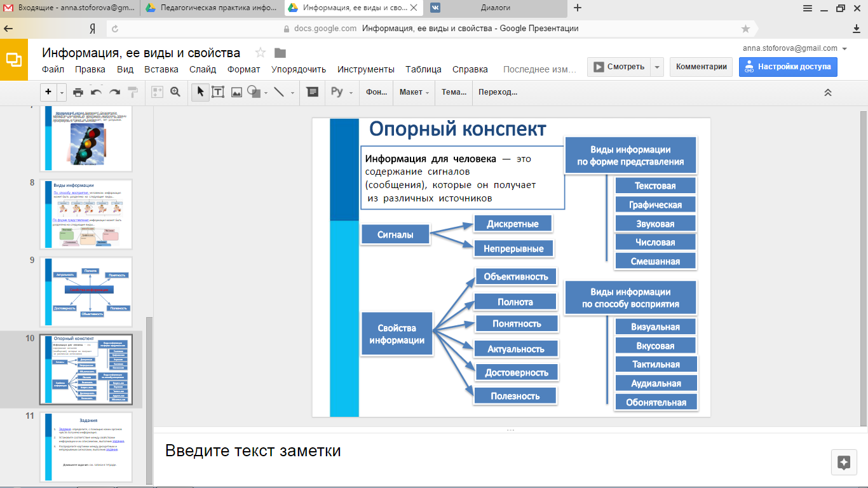Open the input tools Ру dropdown

point(342,92)
